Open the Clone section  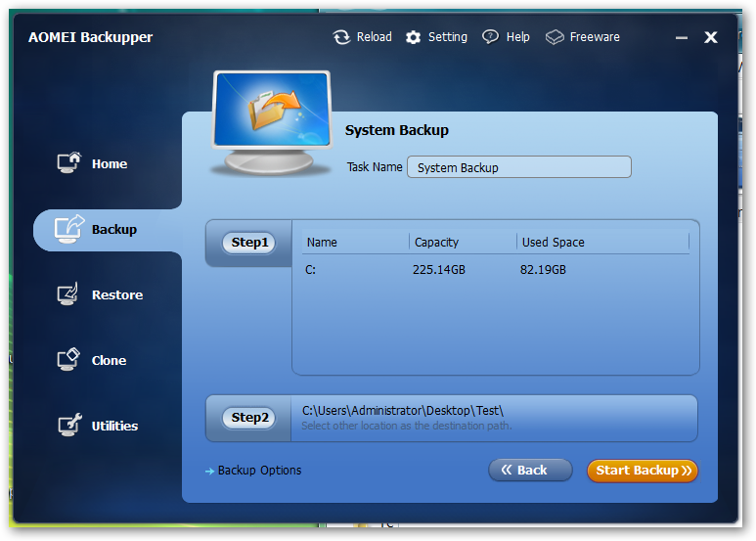pos(109,361)
